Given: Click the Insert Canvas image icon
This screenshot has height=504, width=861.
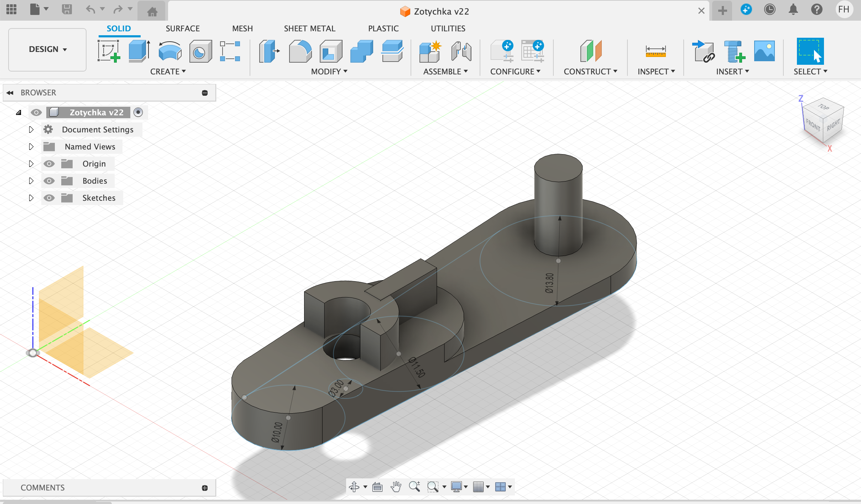Looking at the screenshot, I should click(765, 51).
